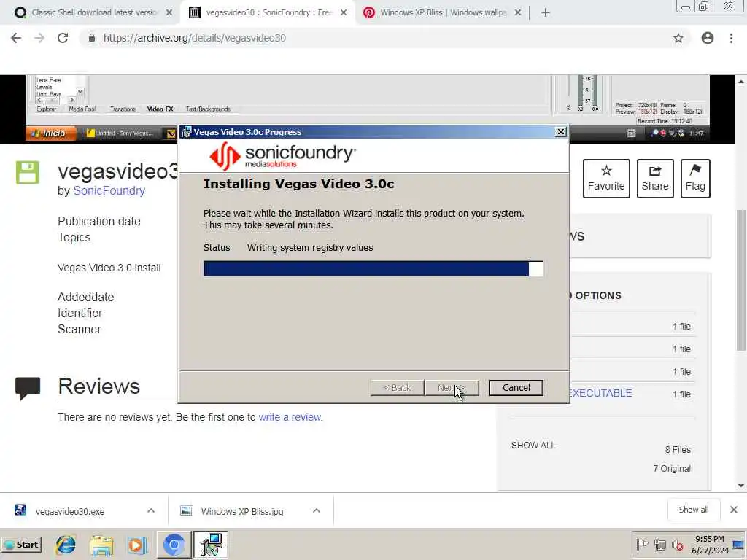The height and width of the screenshot is (560, 747).
Task: Click the sonicfoundry logo in installer
Action: pyautogui.click(x=282, y=156)
